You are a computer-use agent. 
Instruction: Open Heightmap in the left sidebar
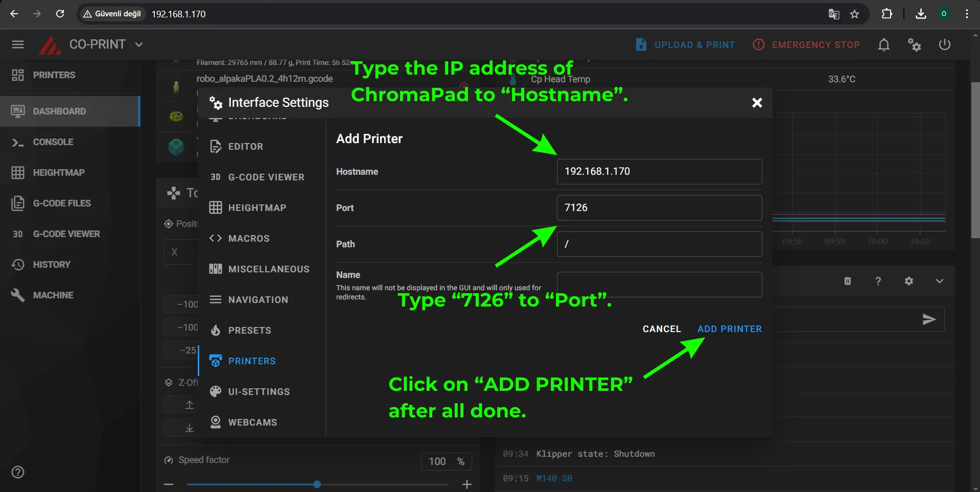[x=70, y=173]
